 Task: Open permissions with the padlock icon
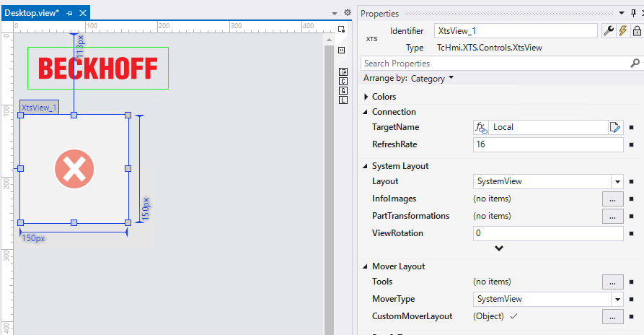(637, 30)
